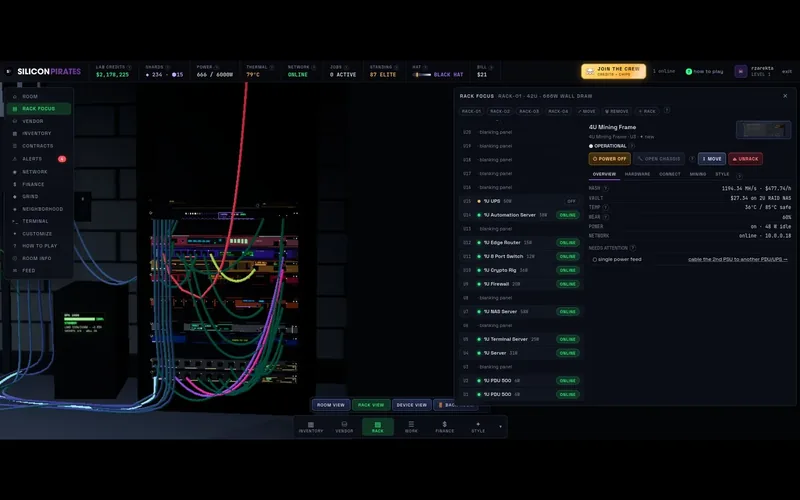Open help icon beside Operational status
The height and width of the screenshot is (500, 800).
point(632,146)
